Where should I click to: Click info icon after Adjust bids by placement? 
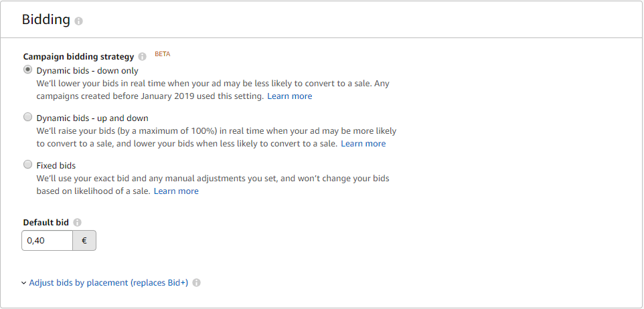click(196, 283)
